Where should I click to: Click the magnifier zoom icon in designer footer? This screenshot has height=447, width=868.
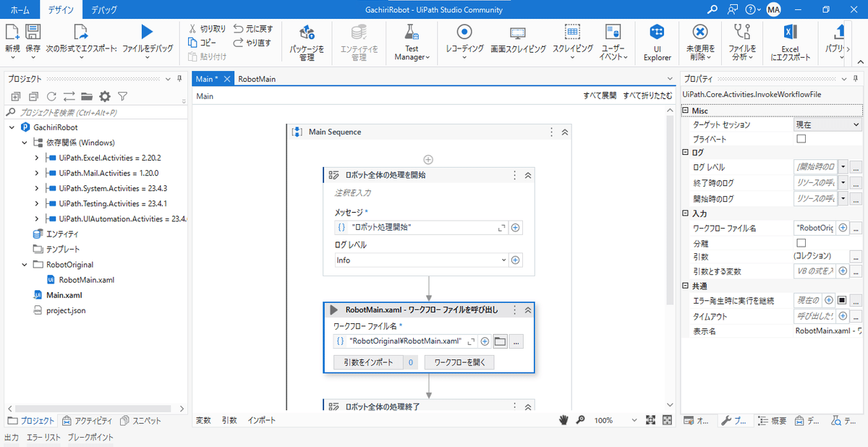click(580, 420)
